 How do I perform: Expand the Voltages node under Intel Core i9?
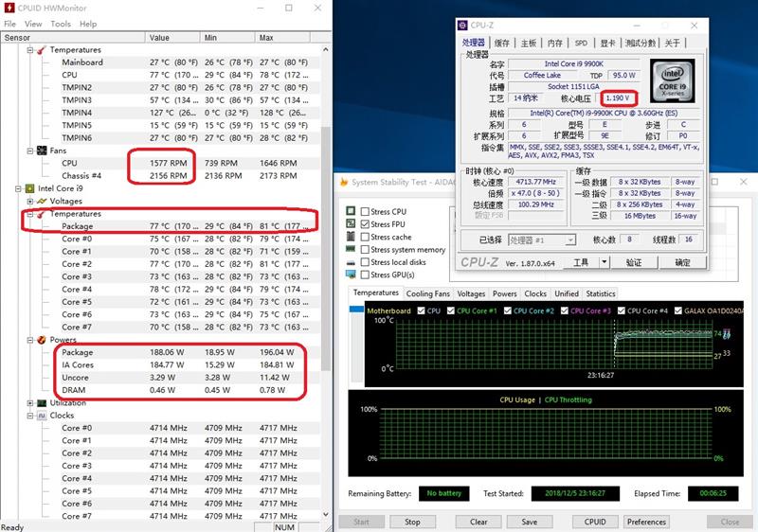point(30,201)
